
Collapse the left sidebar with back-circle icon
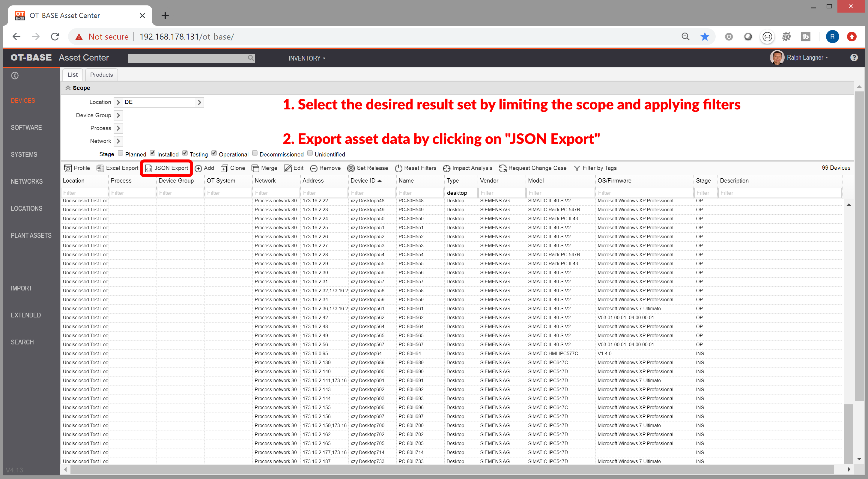15,76
